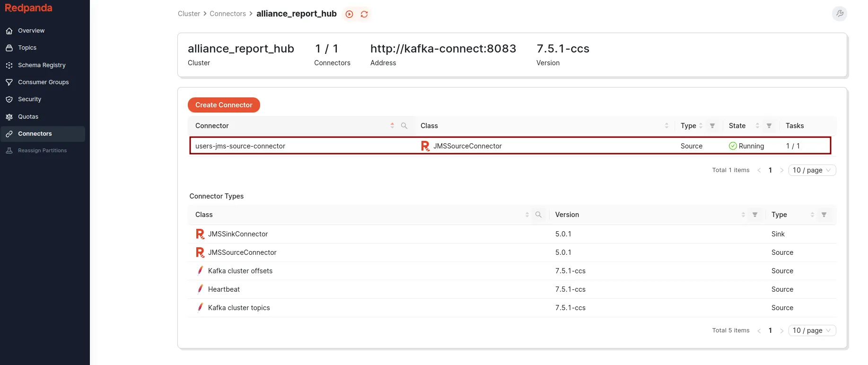Open the Connector Types 10 / page dropdown
This screenshot has height=365, width=868.
pyautogui.click(x=812, y=330)
